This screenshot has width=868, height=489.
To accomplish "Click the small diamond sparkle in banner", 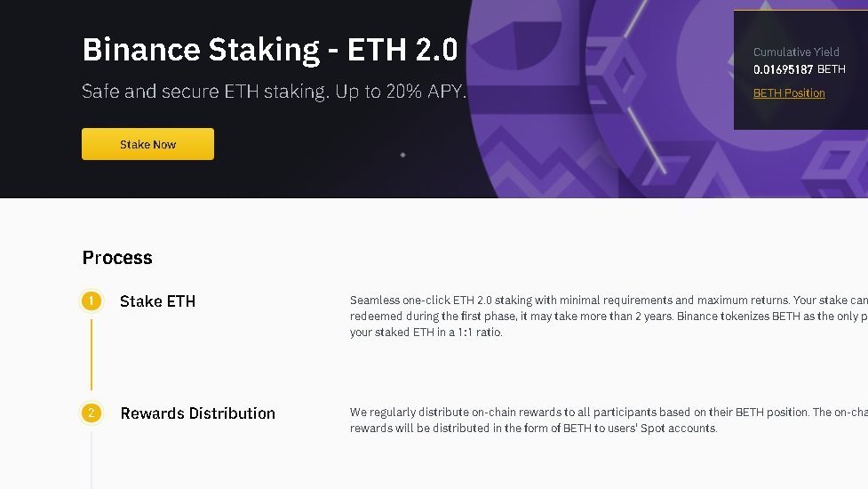I will (x=402, y=155).
